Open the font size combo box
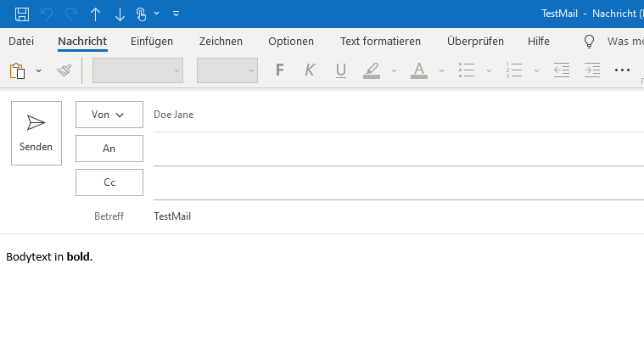 (x=227, y=70)
